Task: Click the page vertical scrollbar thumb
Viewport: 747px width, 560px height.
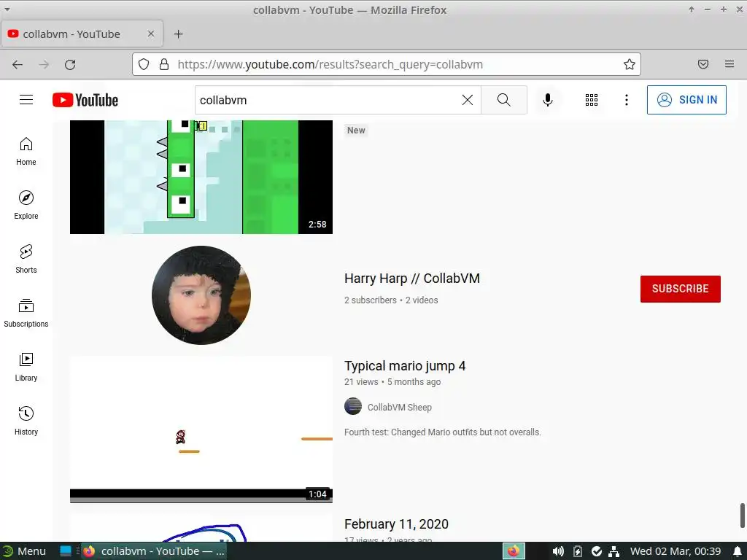Action: (742, 516)
